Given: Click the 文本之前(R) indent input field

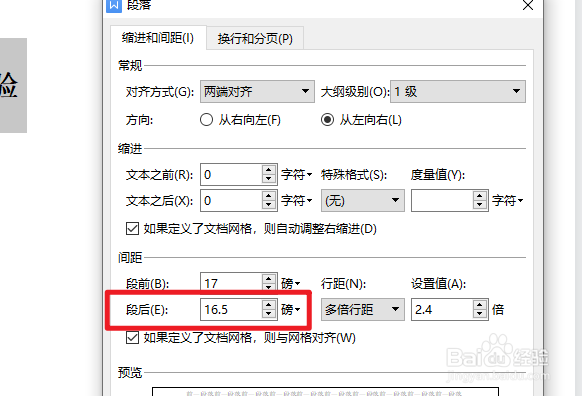Looking at the screenshot, I should click(x=231, y=174).
